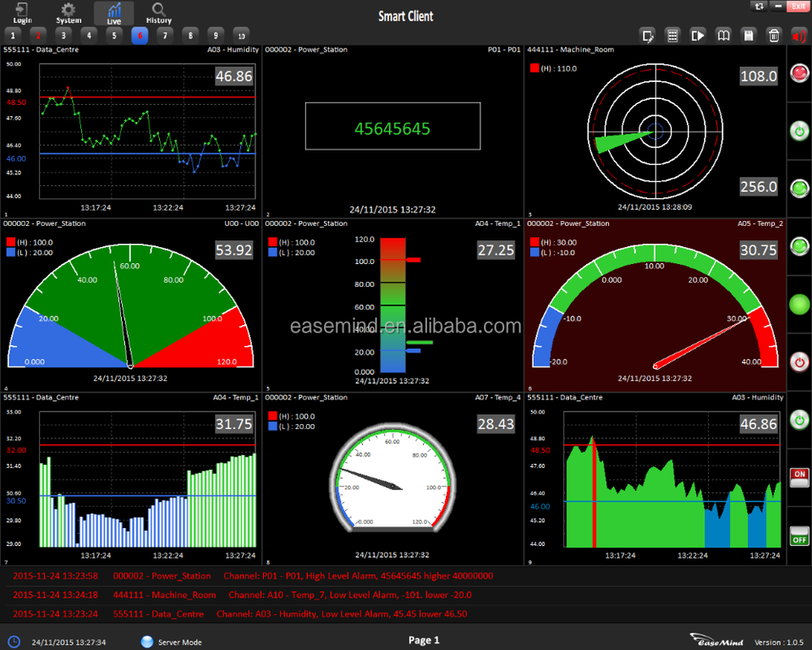Screen dimensions: 812x650
Task: Click the floppy disk save icon
Action: pos(749,35)
